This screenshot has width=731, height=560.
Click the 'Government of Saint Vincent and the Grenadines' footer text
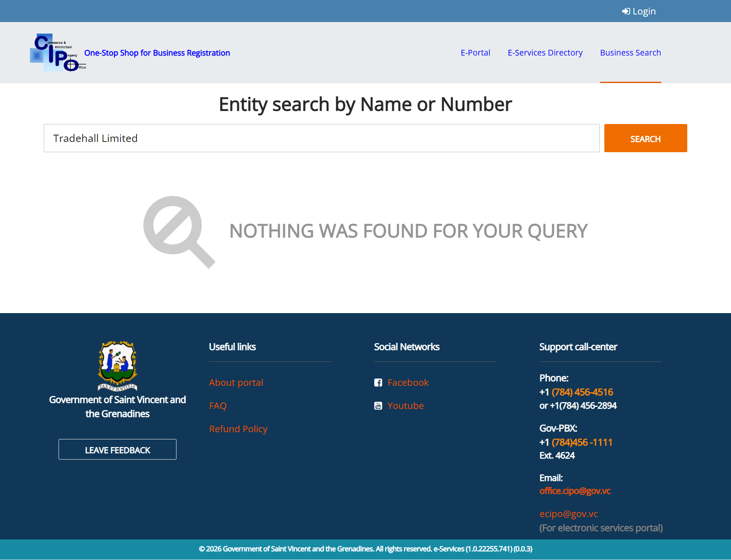pos(118,407)
